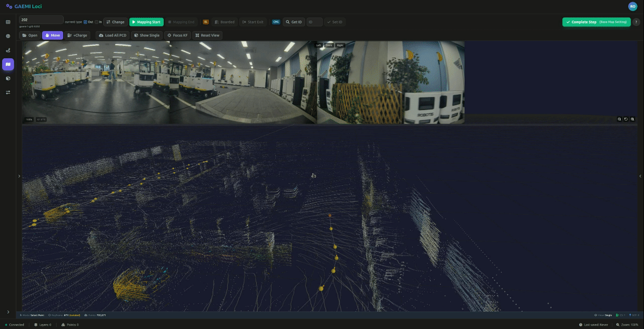This screenshot has height=329, width=644.
Task: Select the active map icon in sidebar
Action: tap(8, 64)
